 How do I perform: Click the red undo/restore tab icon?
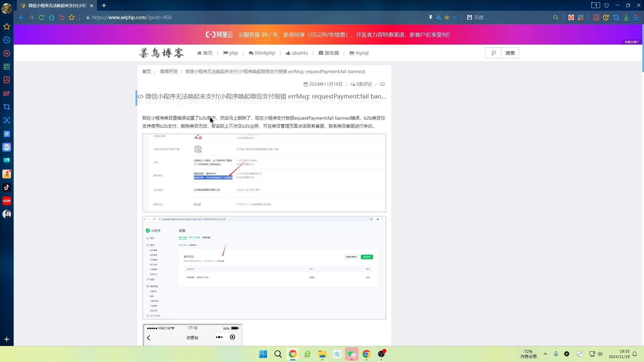pos(62,17)
